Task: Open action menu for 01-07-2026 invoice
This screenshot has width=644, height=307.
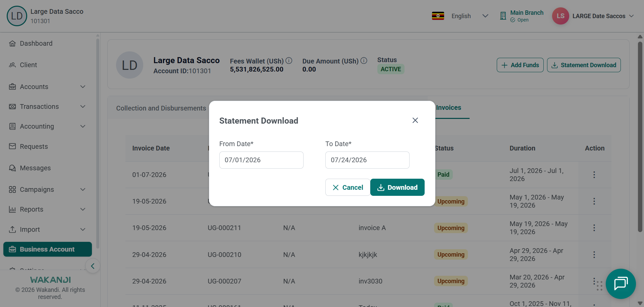Action: tap(594, 175)
